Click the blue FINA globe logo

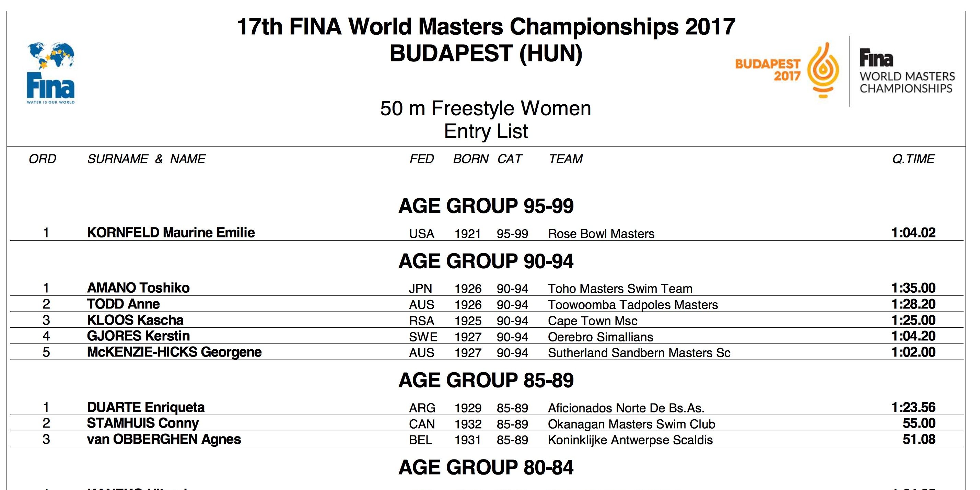(50, 72)
